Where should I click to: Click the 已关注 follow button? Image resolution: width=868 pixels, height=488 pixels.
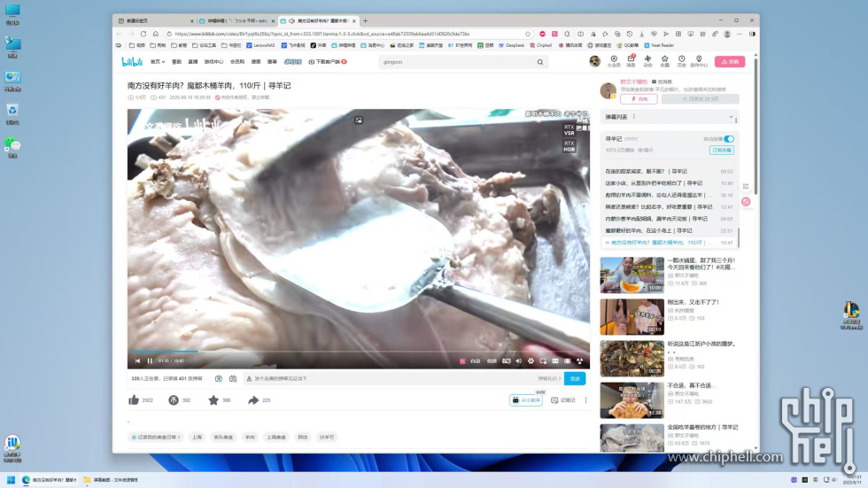(701, 99)
